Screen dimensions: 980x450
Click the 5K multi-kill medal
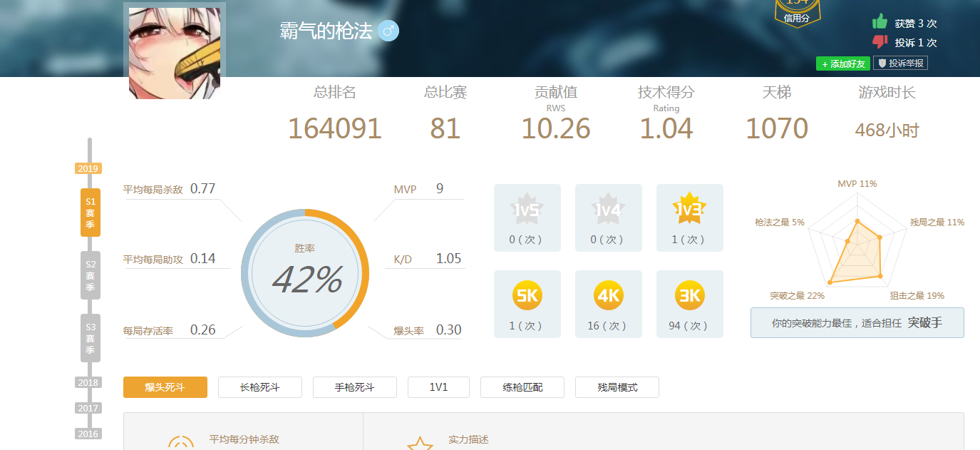[x=527, y=295]
